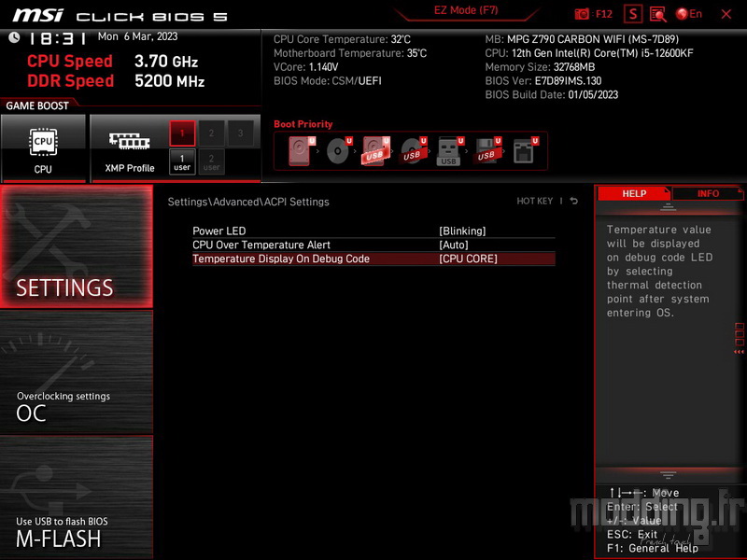Select the USB hard disk boot icon

coord(375,151)
